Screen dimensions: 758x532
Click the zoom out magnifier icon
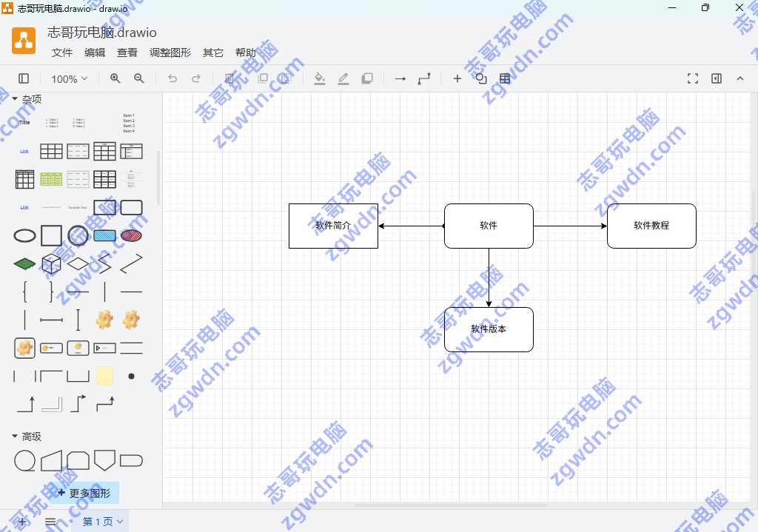(x=138, y=78)
